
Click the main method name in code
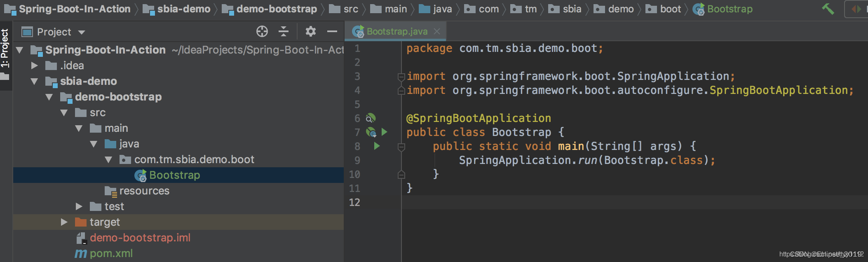click(571, 146)
